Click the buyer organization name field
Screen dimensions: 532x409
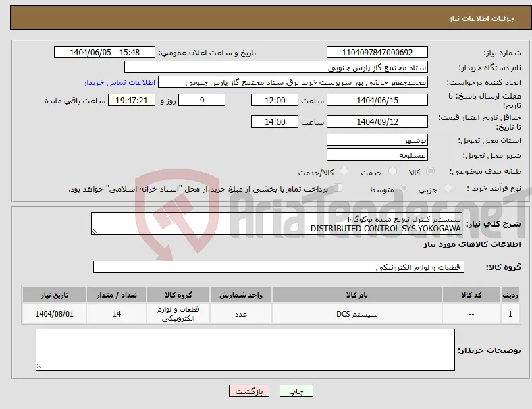pos(276,67)
